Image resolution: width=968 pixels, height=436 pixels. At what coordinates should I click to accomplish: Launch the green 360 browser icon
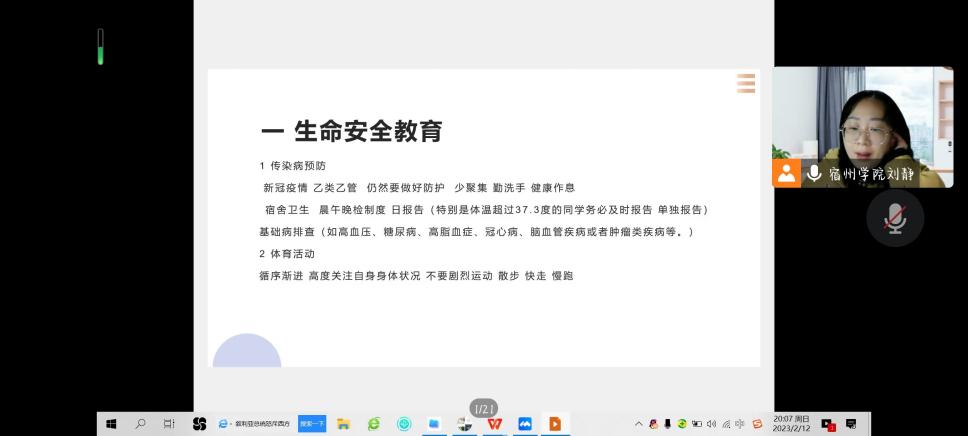pos(373,424)
